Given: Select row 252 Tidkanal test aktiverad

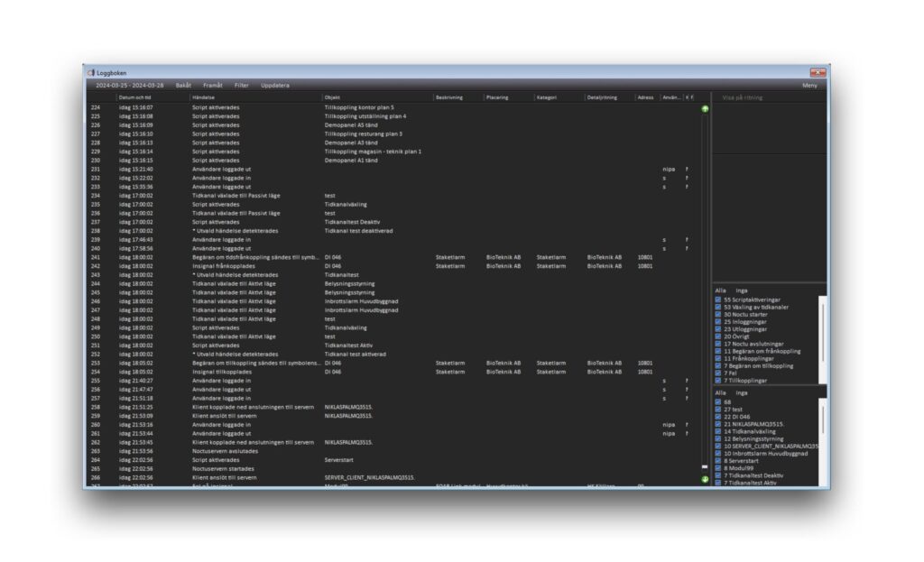Looking at the screenshot, I should point(395,355).
